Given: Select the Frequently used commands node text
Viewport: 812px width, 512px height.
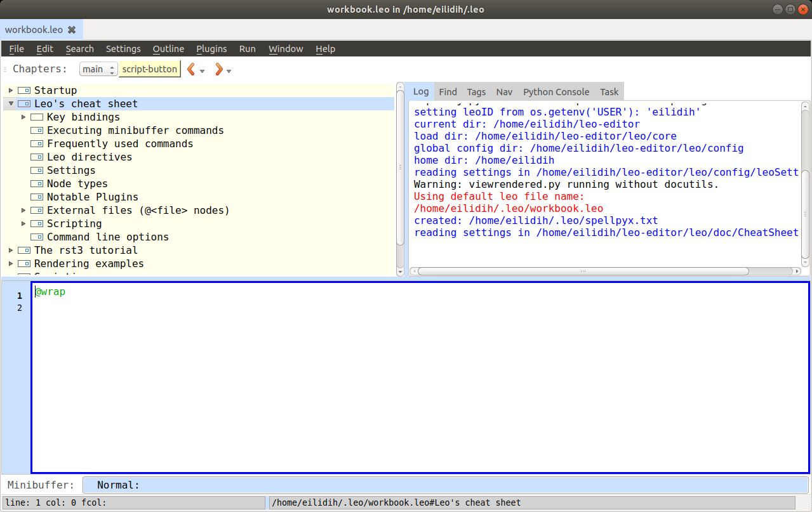Looking at the screenshot, I should [120, 144].
